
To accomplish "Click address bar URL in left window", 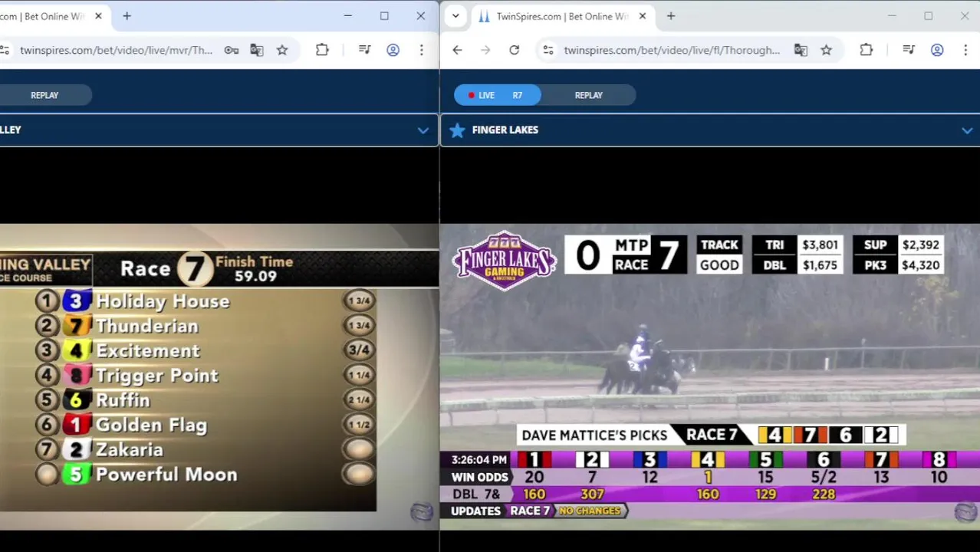I will tap(116, 50).
